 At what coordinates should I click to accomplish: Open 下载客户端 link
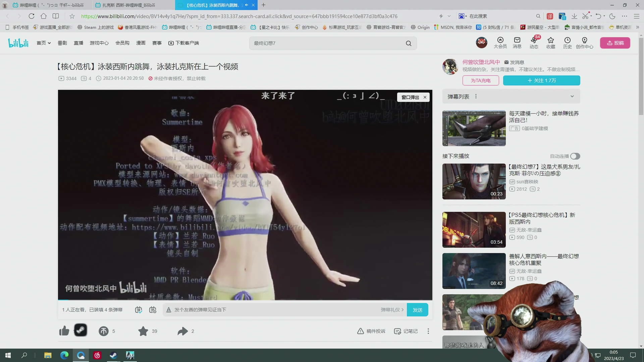click(x=183, y=43)
